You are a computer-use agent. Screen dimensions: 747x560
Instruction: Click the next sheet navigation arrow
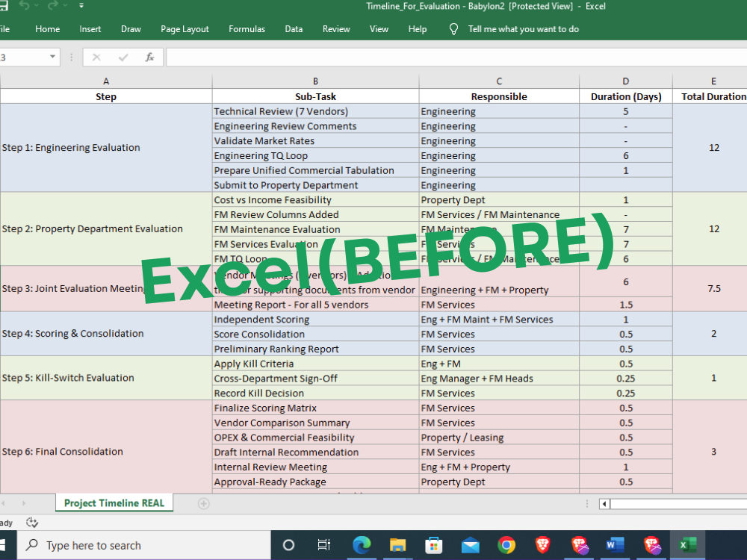[23, 503]
